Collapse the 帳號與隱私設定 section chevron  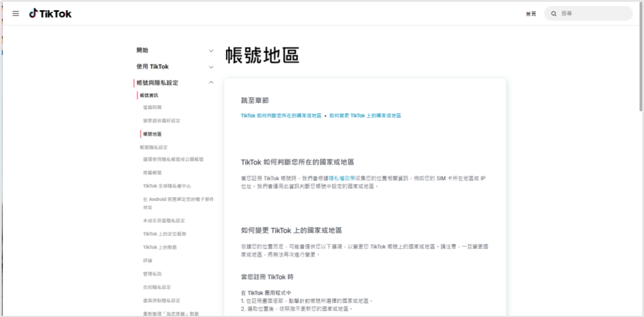211,83
